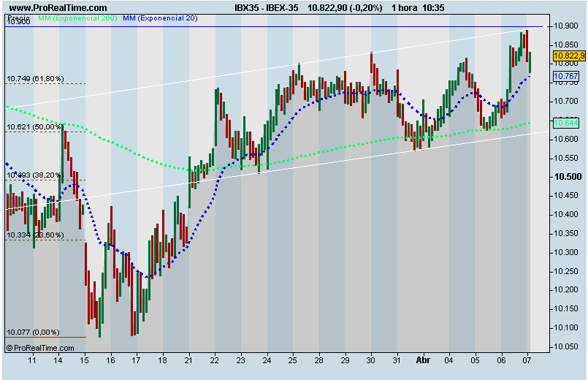The image size is (588, 380).
Task: Select MM (Exponencial 200) legend label
Action: (77, 18)
